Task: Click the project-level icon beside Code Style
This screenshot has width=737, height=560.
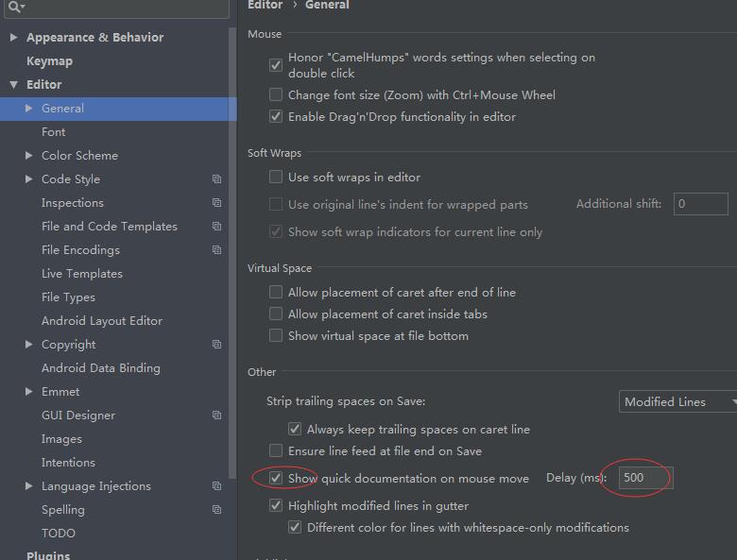Action: [216, 179]
